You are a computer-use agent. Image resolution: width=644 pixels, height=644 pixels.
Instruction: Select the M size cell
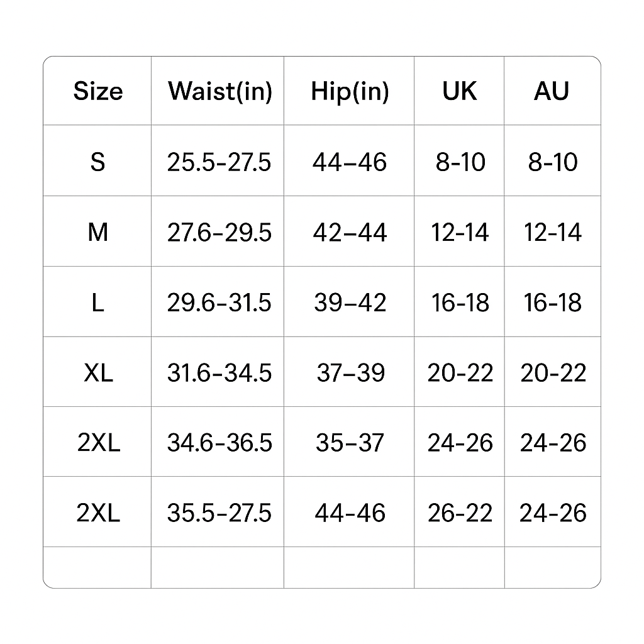[97, 233]
